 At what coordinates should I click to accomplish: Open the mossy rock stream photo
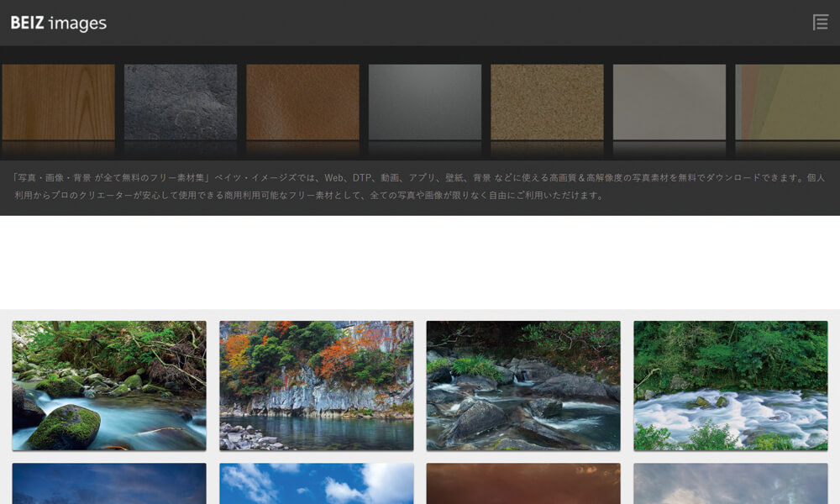click(109, 386)
